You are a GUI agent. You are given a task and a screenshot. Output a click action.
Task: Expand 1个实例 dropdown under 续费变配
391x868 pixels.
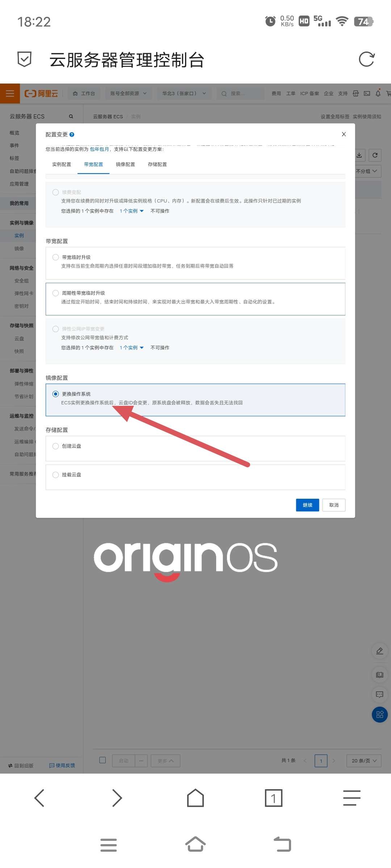pos(132,211)
